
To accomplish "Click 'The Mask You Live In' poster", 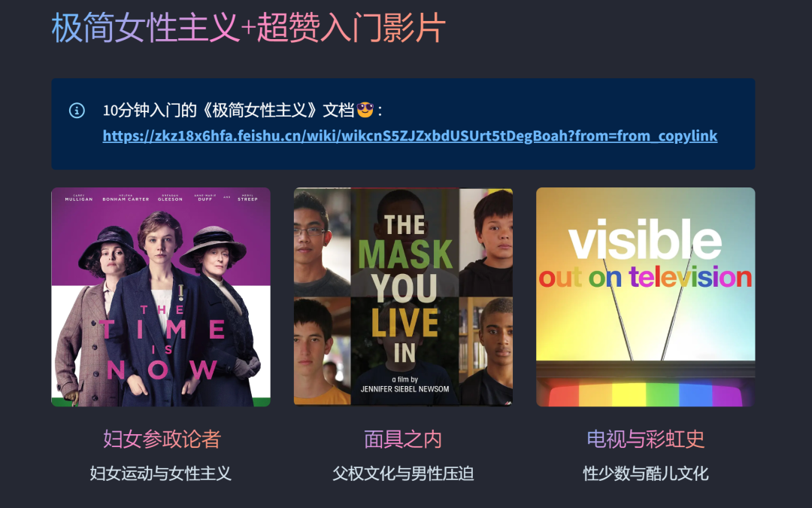I will point(403,297).
